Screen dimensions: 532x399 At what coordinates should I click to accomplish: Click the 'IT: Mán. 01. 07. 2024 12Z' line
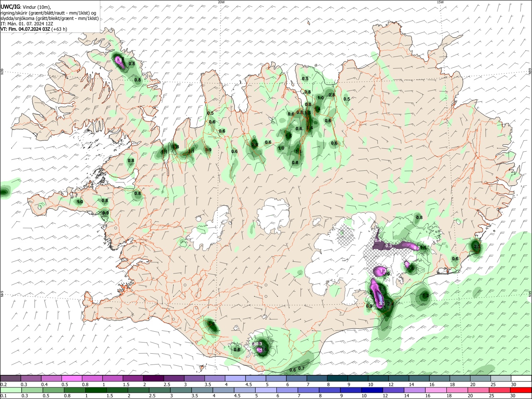click(26, 24)
